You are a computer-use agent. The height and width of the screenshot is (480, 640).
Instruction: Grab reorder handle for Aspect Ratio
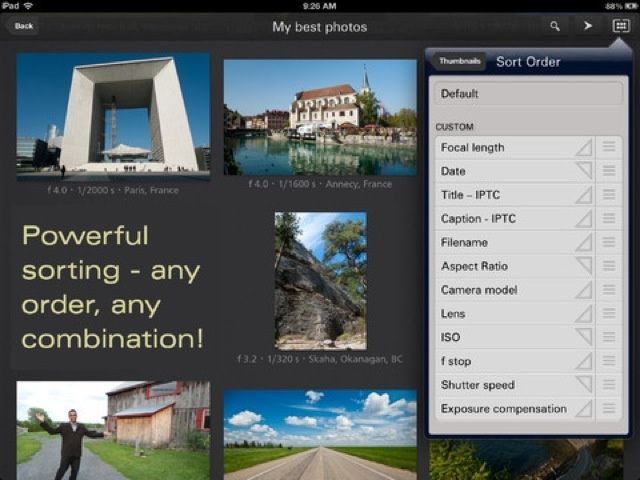coord(609,266)
